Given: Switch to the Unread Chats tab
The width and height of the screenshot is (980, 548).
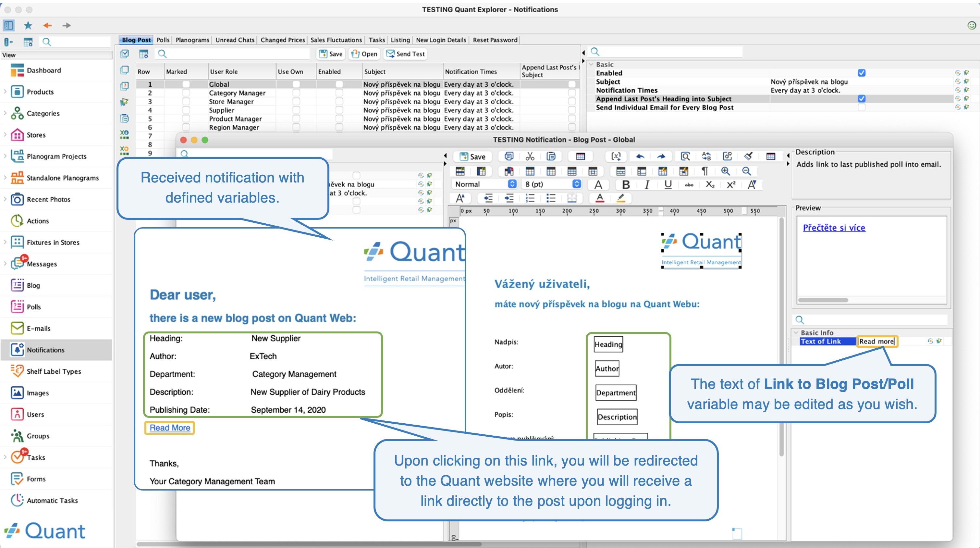Looking at the screenshot, I should pyautogui.click(x=235, y=40).
